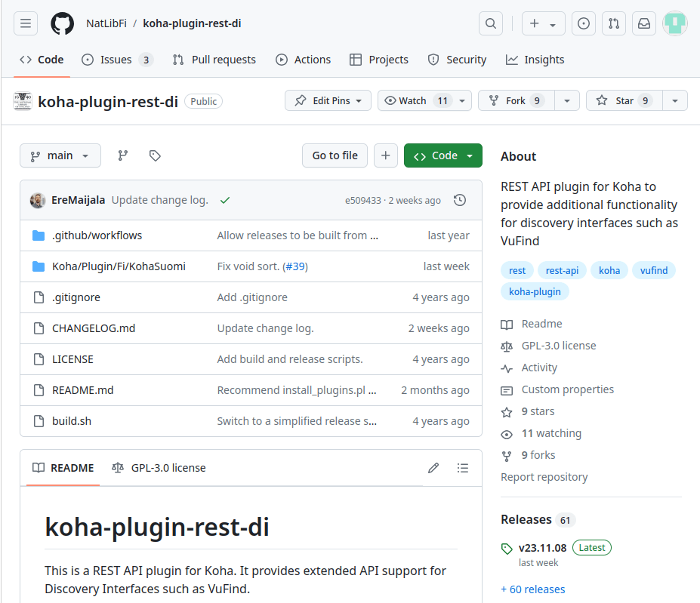Star the repository

[624, 100]
